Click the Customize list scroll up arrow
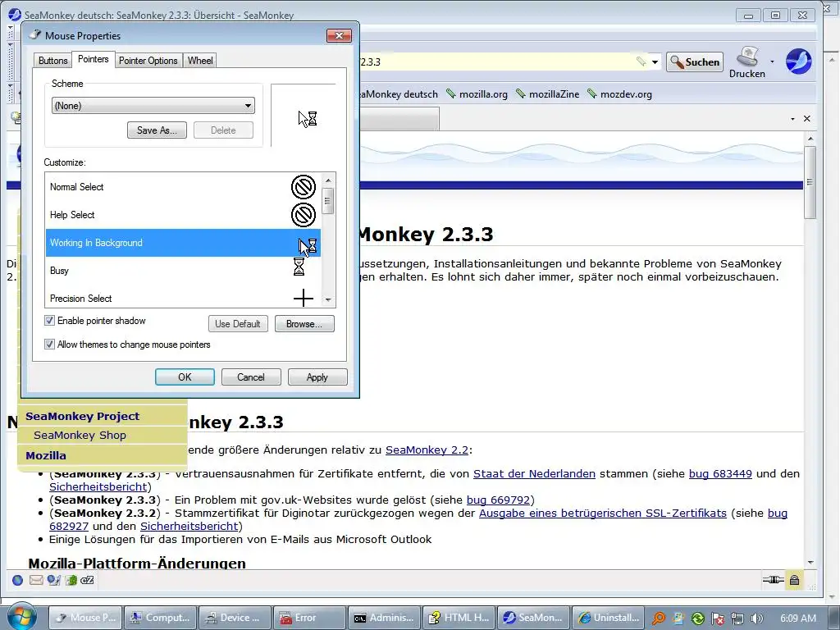 [x=328, y=180]
